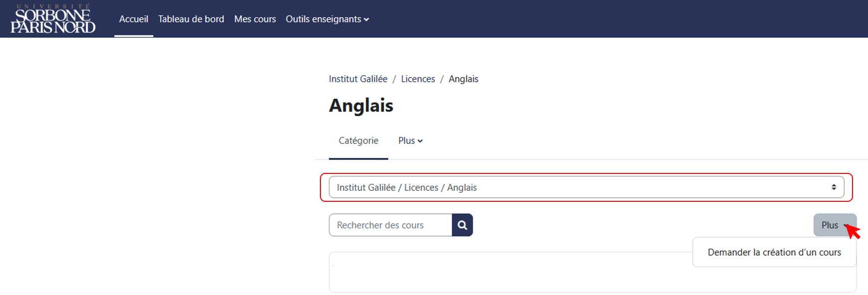
Task: Click the Anglais page heading
Action: 361,106
